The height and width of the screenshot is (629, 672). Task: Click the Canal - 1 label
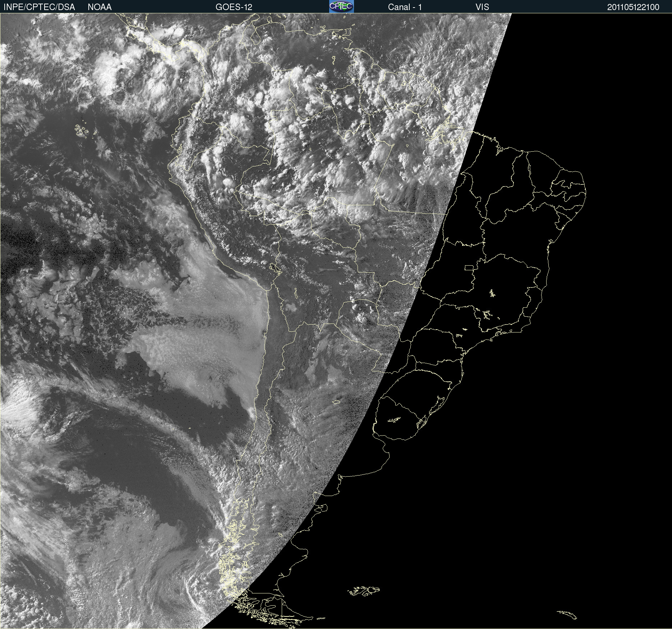pos(405,7)
